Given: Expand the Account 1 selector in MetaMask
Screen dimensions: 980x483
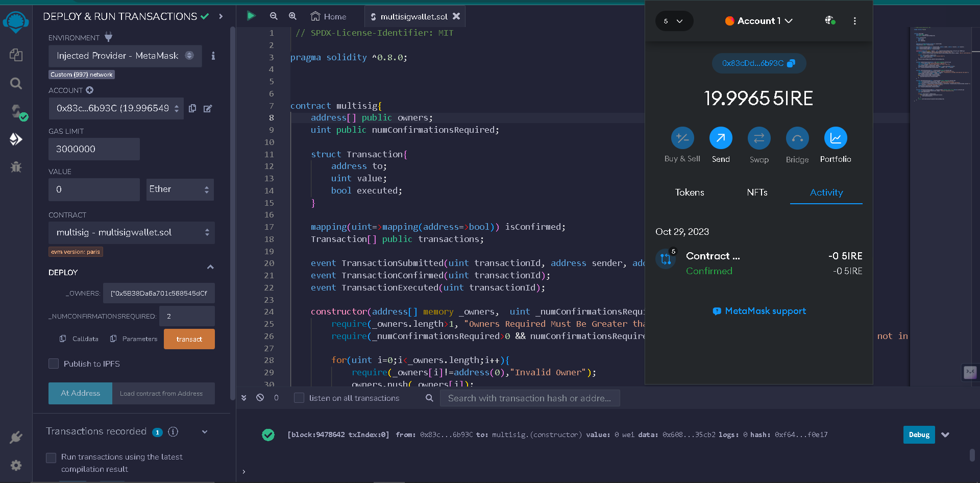Looking at the screenshot, I should click(x=759, y=21).
